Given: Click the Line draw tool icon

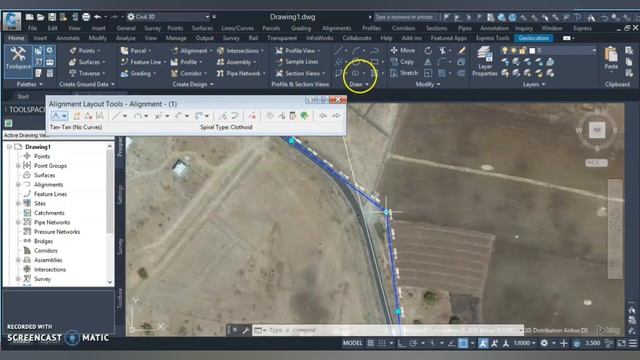Looking at the screenshot, I should tap(338, 51).
